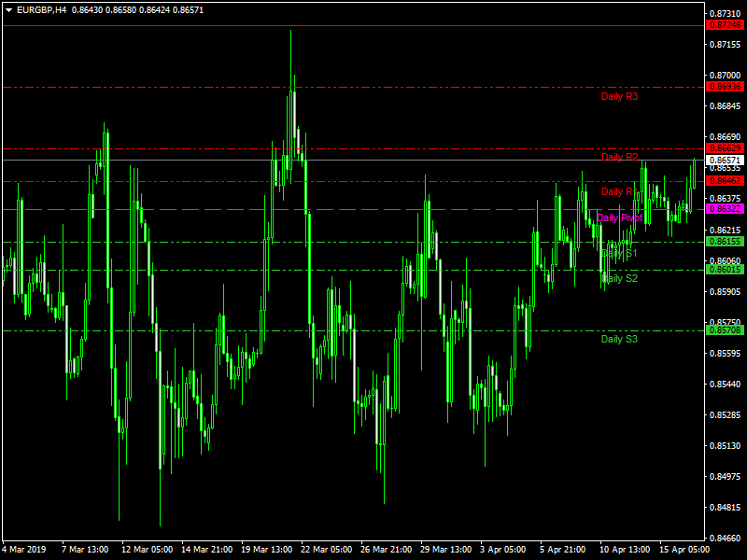Click the Daily R1 text label
The height and width of the screenshot is (560, 747).
click(618, 191)
